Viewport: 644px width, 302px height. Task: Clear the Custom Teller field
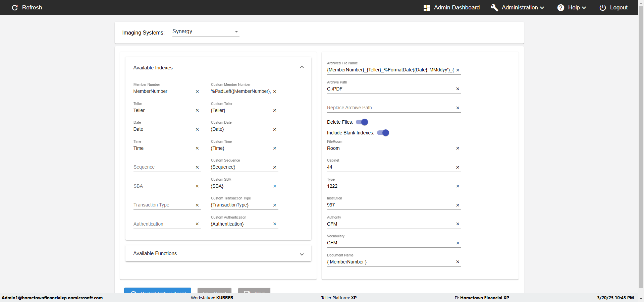275,110
